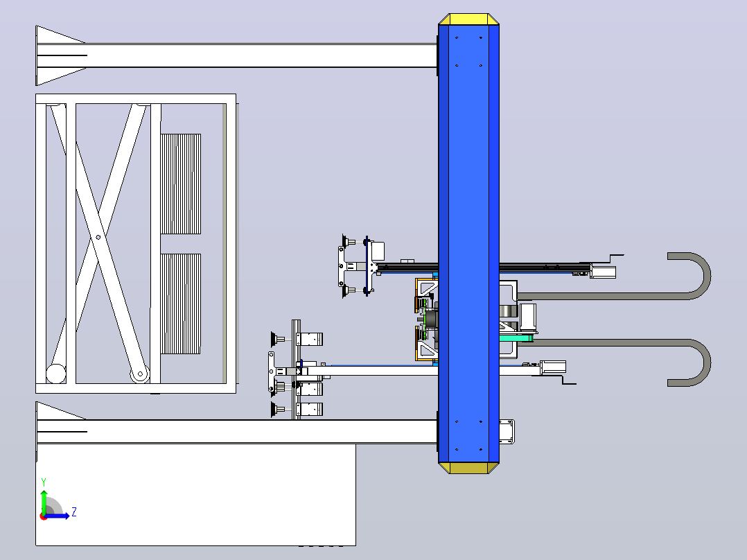Pick the upper horizontal white rail
Image resolution: width=747 pixels, height=560 pixels.
[237, 55]
